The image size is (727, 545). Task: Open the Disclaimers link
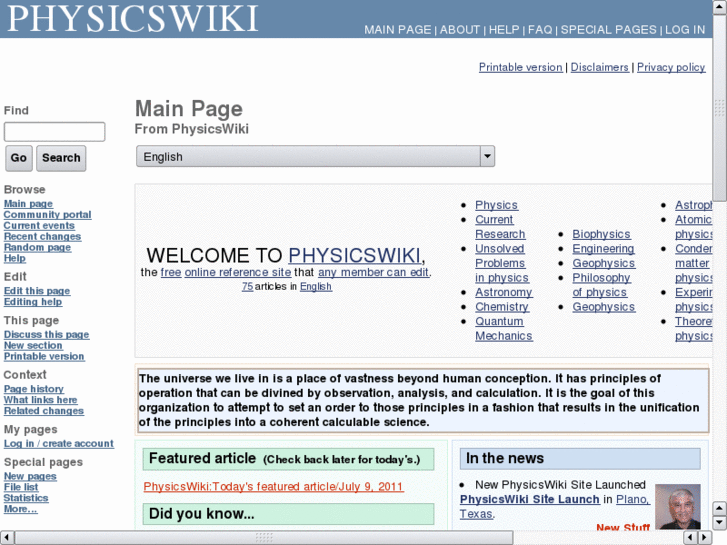pyautogui.click(x=599, y=67)
